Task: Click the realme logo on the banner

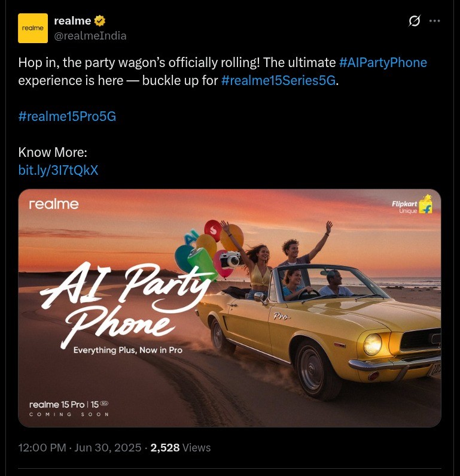Action: (54, 204)
